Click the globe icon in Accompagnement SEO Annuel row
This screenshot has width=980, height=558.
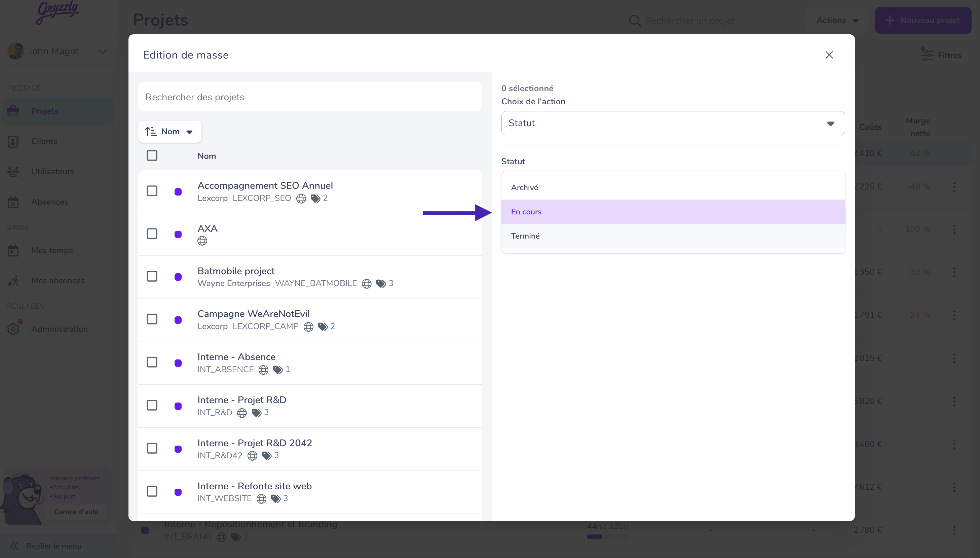(x=301, y=199)
